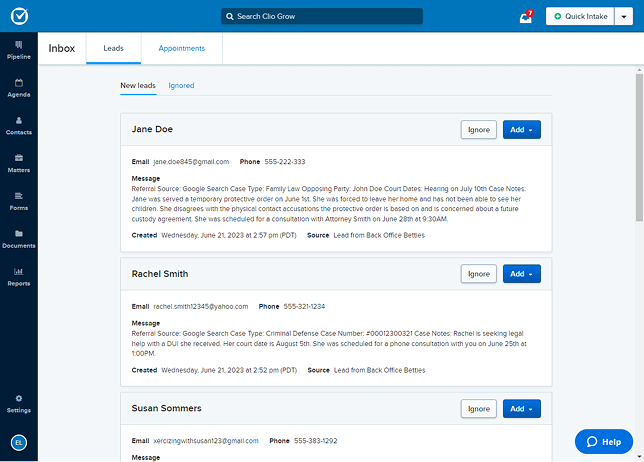Click the Susan Sommers lead name

coord(166,408)
